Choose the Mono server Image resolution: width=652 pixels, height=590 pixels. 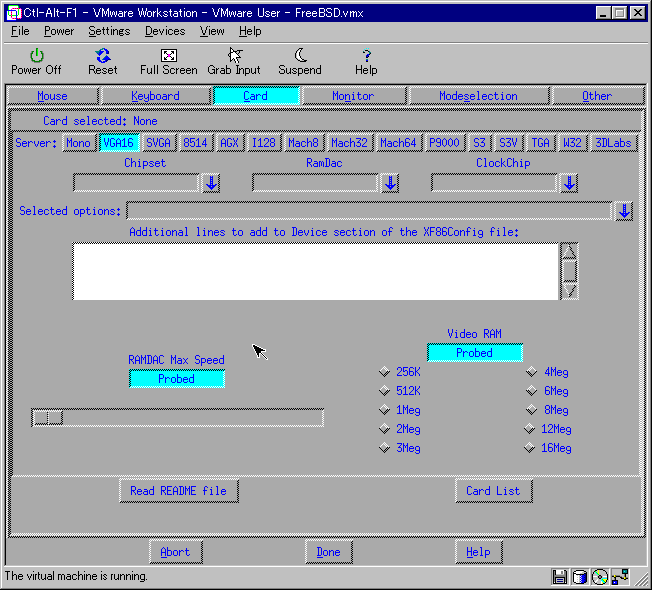[78, 143]
